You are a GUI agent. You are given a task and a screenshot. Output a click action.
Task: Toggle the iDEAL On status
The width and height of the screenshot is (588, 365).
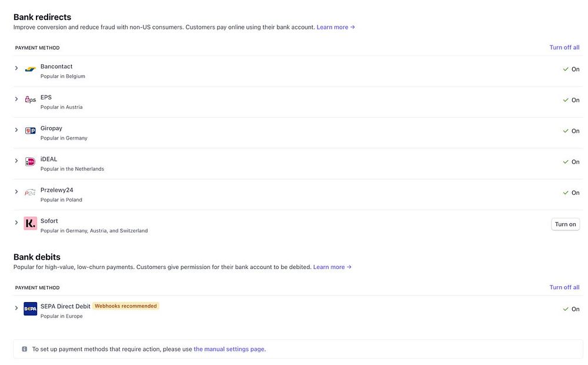571,162
